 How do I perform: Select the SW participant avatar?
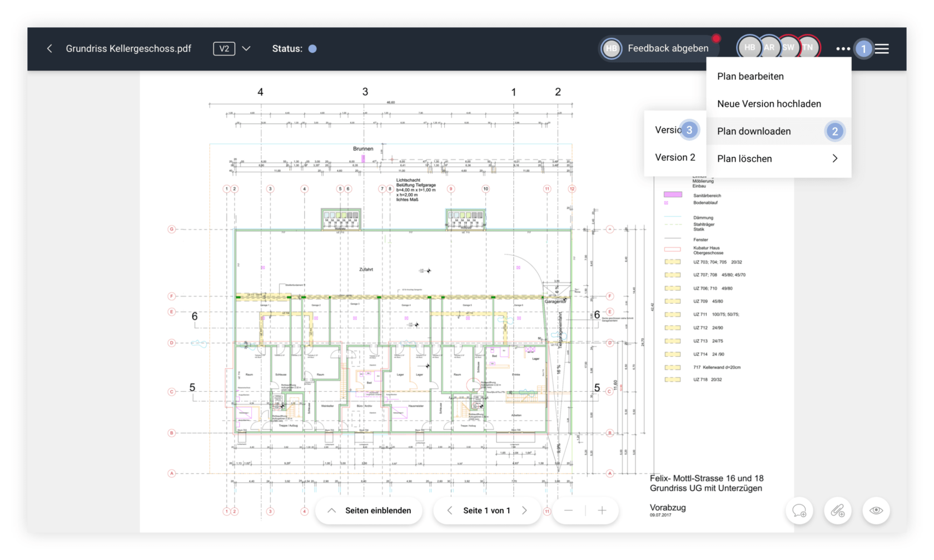pyautogui.click(x=788, y=48)
